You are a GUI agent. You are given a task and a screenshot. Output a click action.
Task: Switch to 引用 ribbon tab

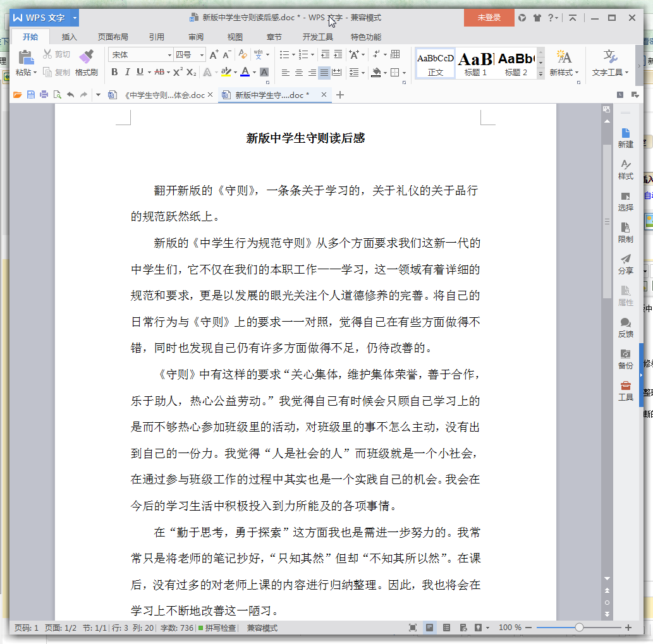(x=157, y=37)
